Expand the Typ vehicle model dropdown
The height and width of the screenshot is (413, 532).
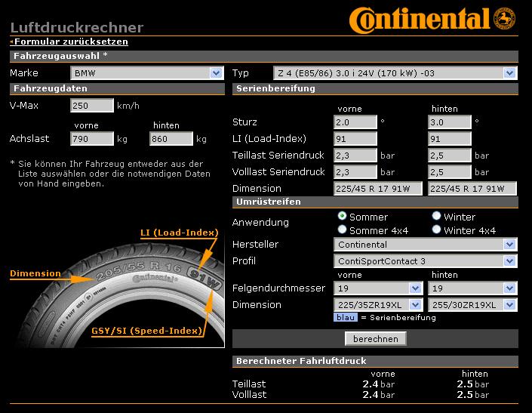pos(394,73)
